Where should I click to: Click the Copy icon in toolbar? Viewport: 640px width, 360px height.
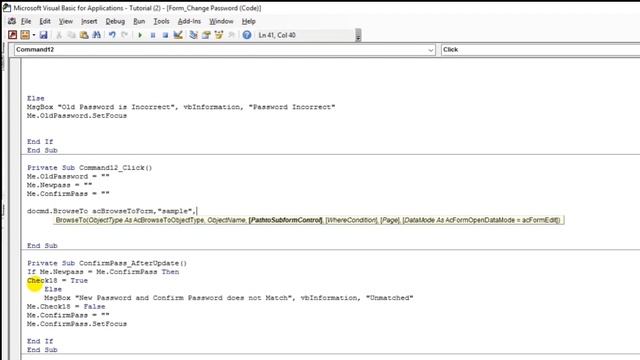click(x=71, y=35)
